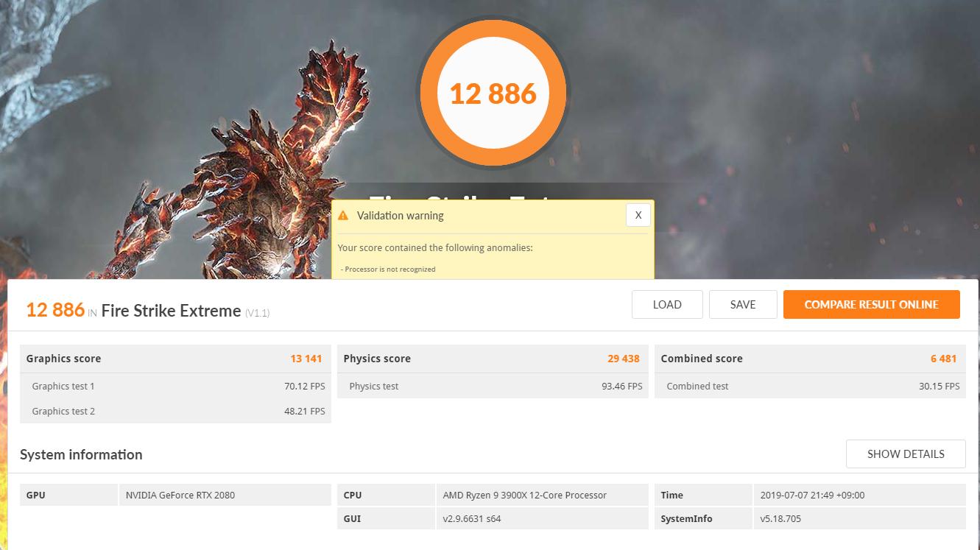Viewport: 980px width, 550px height.
Task: Click the Graphics test 2 label
Action: tap(63, 411)
